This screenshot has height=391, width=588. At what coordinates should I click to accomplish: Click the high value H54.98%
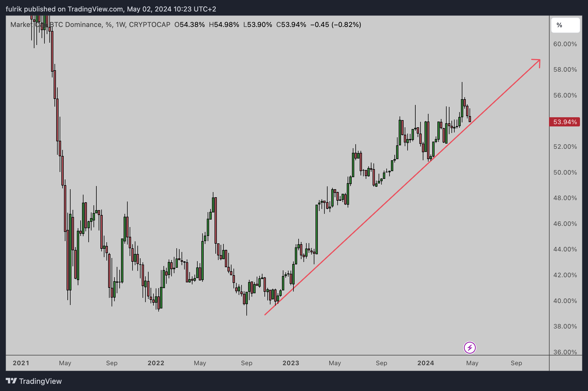coord(224,25)
